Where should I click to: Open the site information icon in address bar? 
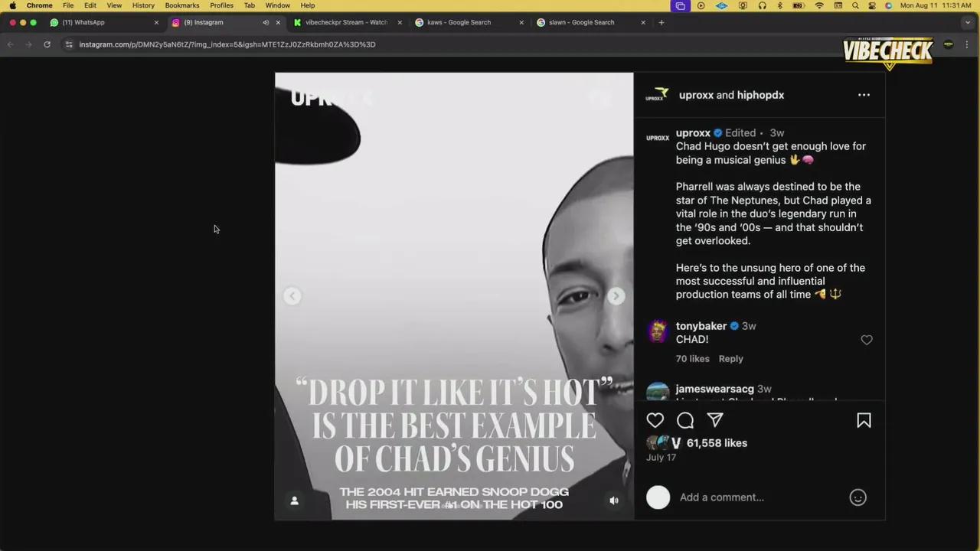pos(69,44)
